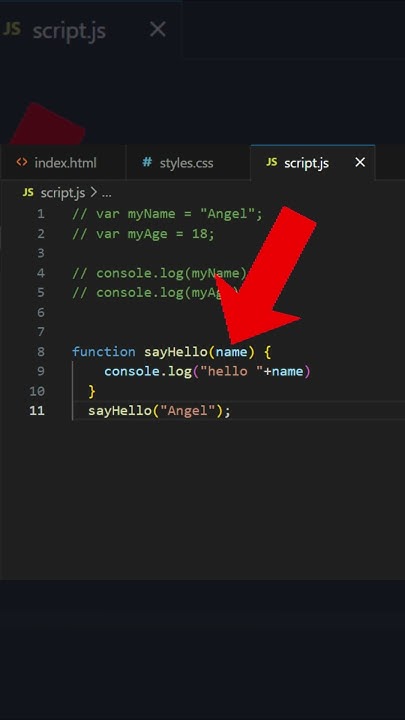
Task: Click line number 1 in the gutter
Action: 41,214
